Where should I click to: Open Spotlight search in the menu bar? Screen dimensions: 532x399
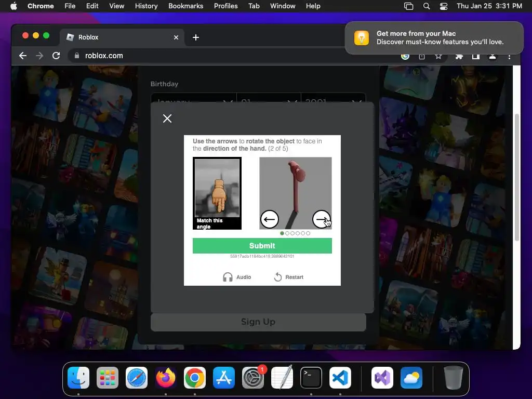(427, 6)
